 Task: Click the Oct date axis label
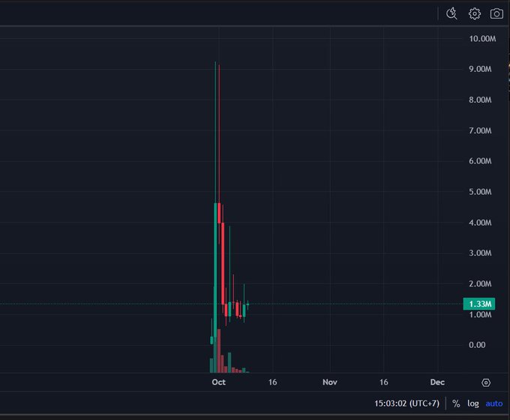pos(218,382)
